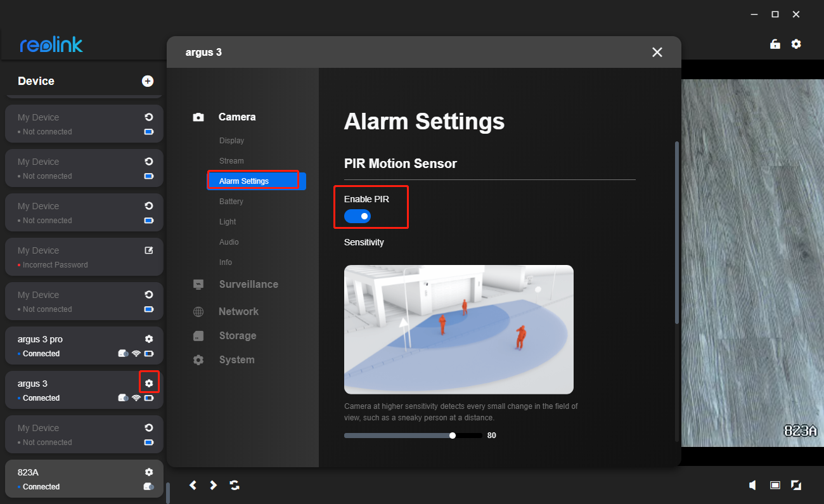Click the Enable PIR label

click(x=366, y=199)
